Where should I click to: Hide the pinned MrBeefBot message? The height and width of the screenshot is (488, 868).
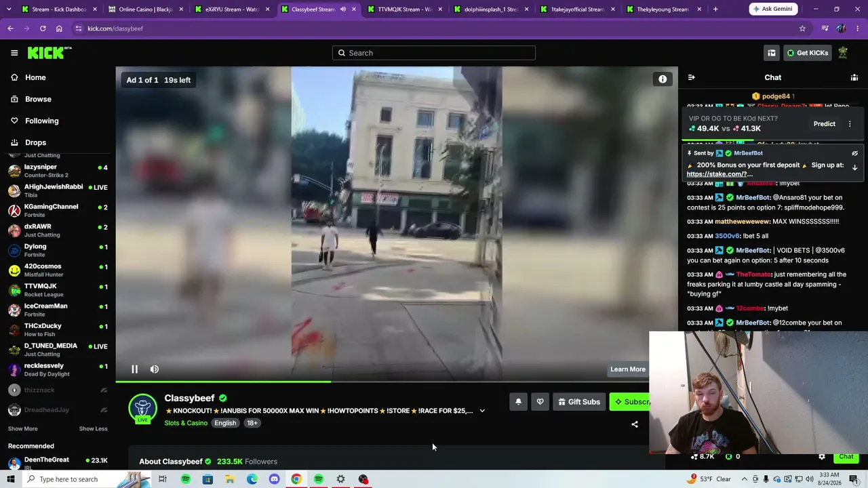(854, 153)
